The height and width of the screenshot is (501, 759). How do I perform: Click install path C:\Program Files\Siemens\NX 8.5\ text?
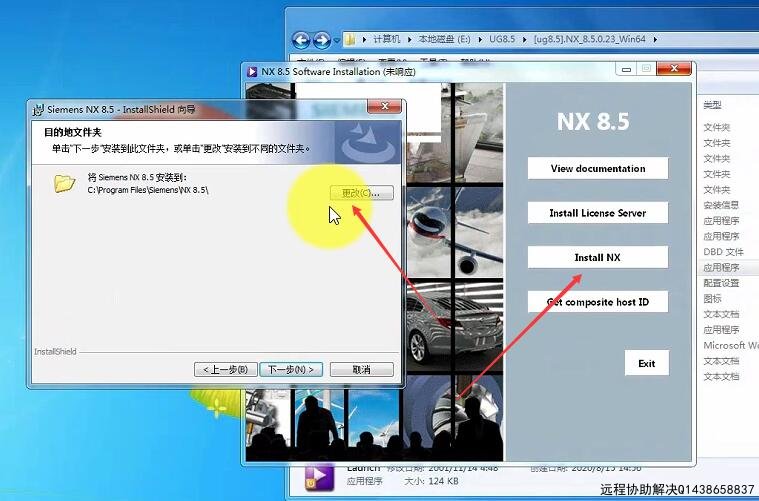click(x=148, y=190)
